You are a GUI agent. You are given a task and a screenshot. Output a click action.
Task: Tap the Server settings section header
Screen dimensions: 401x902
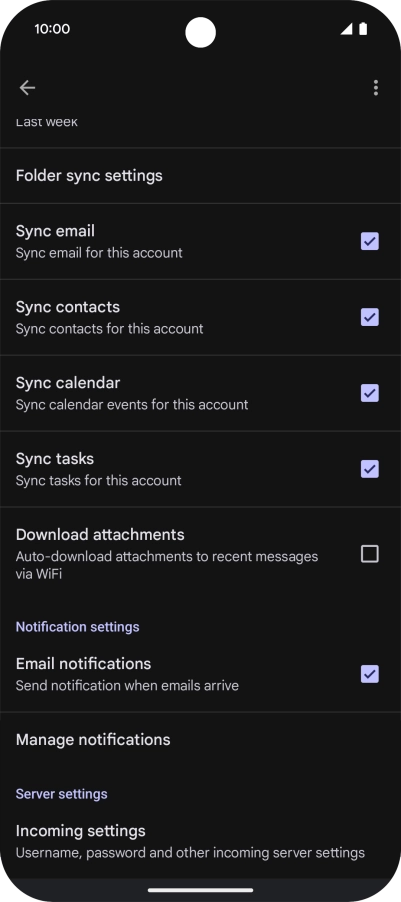tap(62, 794)
